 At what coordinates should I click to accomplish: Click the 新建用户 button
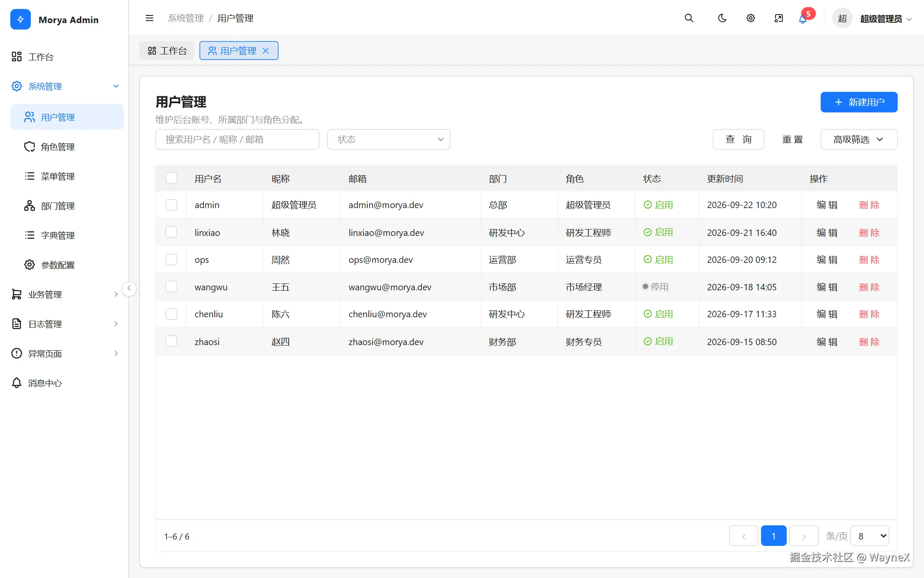[x=859, y=102]
